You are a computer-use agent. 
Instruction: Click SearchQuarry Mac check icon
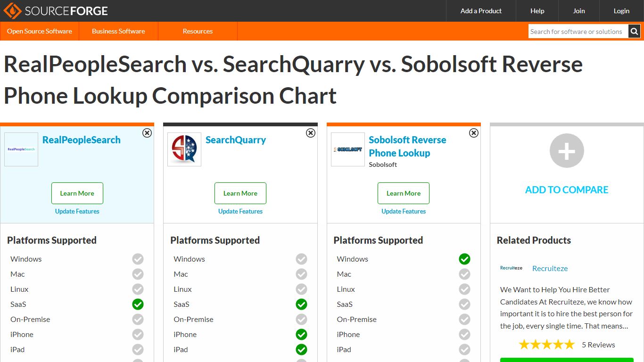(x=301, y=274)
